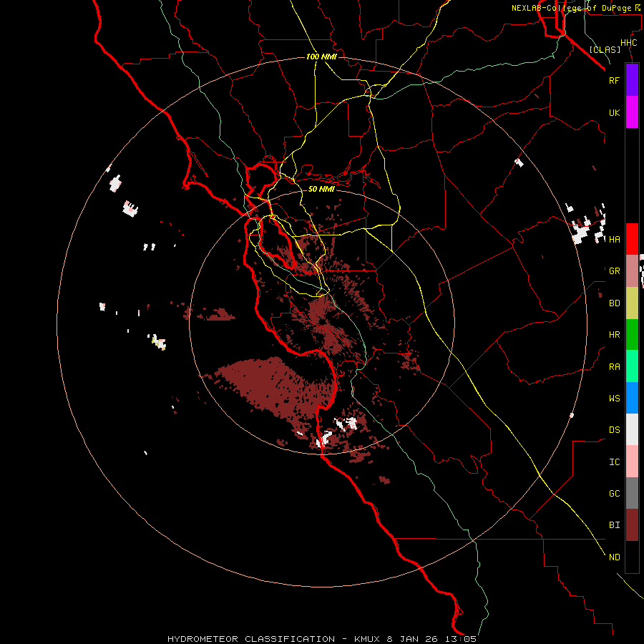Click the purple RF legend color swatch
The width and height of the screenshot is (644, 644).
pyautogui.click(x=632, y=80)
